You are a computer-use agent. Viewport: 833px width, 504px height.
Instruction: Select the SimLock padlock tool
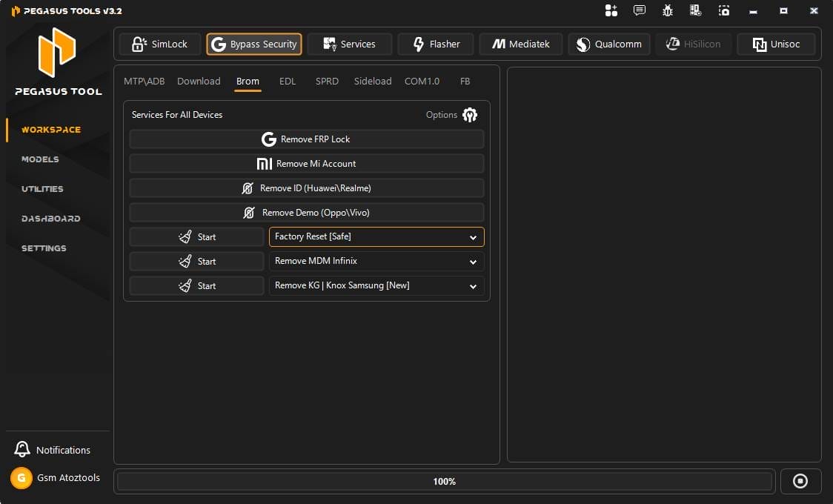tap(159, 44)
